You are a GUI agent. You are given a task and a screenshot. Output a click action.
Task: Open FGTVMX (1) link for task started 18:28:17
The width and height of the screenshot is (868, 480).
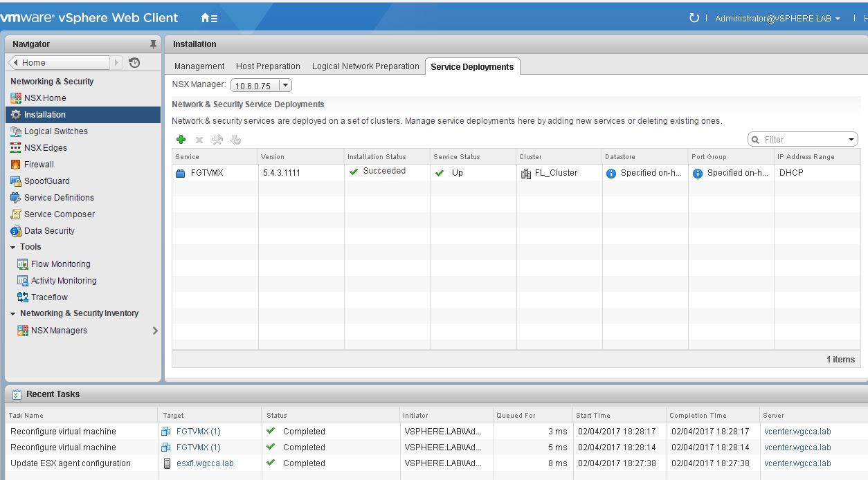[199, 432]
